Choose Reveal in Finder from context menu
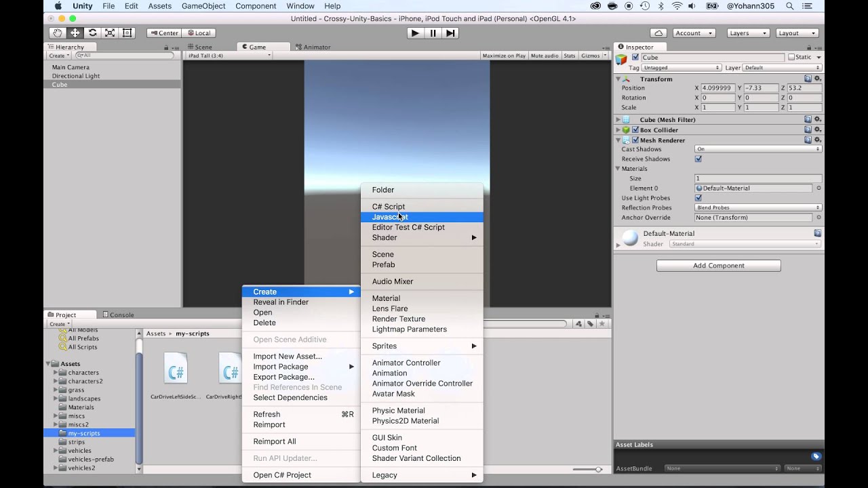This screenshot has width=868, height=488. [x=301, y=302]
